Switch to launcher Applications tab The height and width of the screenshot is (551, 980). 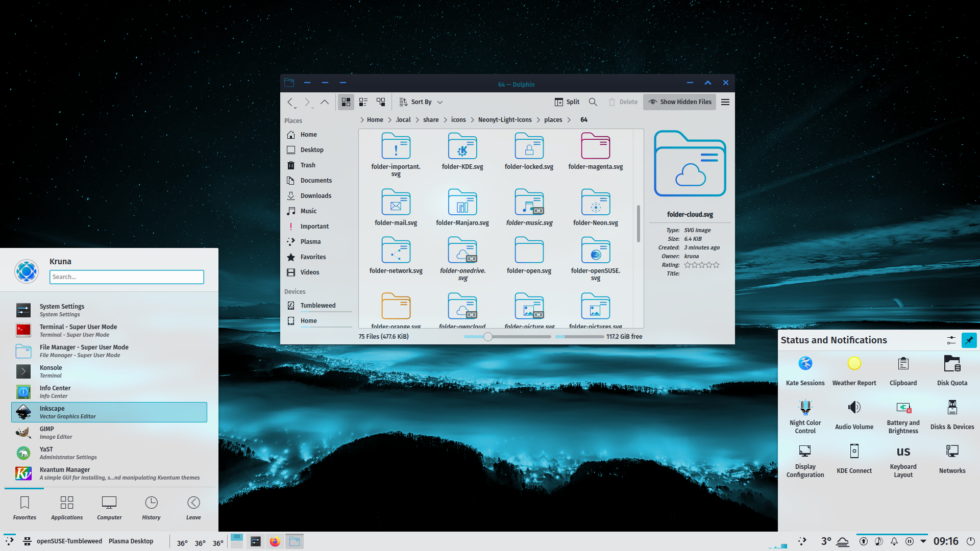coord(67,509)
